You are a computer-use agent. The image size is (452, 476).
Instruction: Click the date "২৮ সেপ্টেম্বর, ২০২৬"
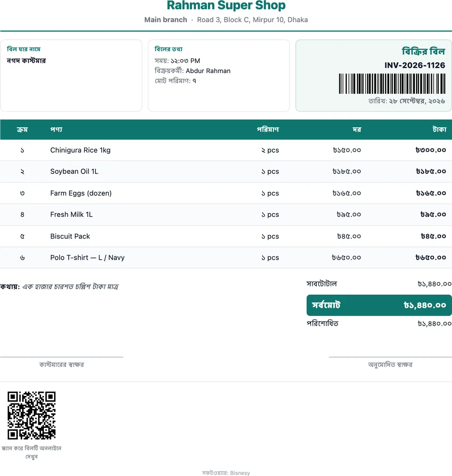point(417,101)
